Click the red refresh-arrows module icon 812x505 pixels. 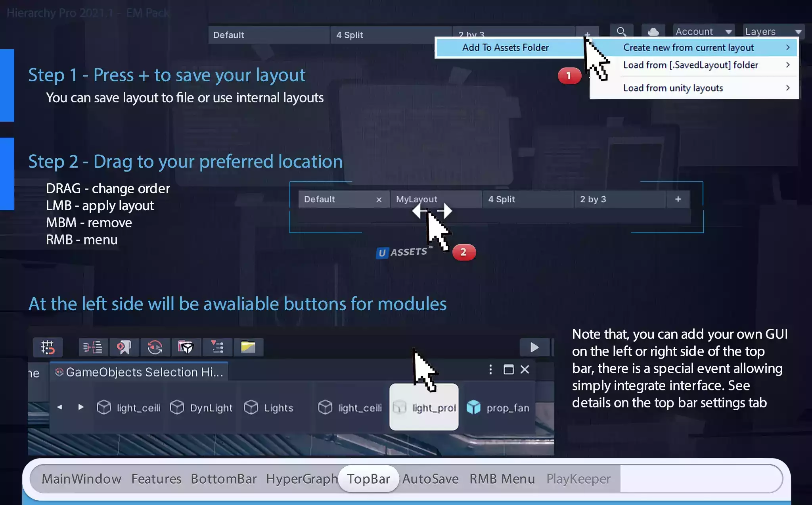[155, 348]
